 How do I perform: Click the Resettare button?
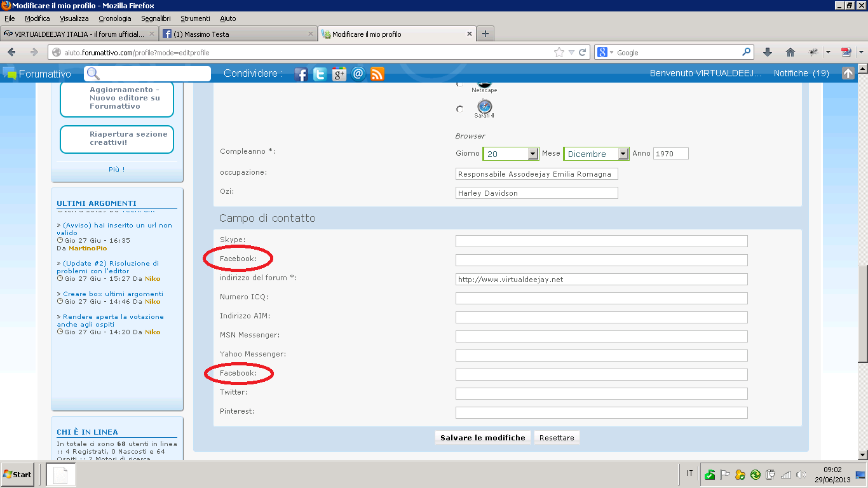[557, 438]
